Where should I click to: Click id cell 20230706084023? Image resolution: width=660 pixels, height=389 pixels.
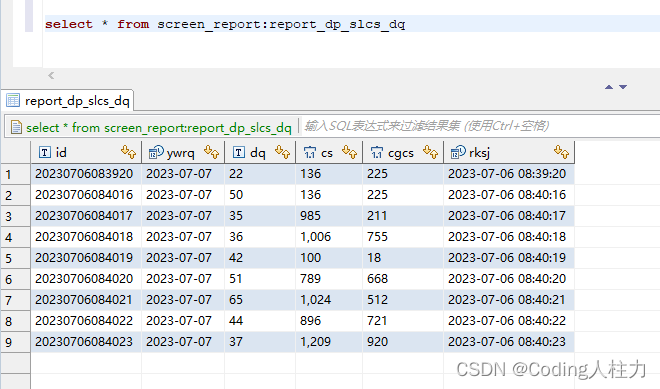(86, 342)
